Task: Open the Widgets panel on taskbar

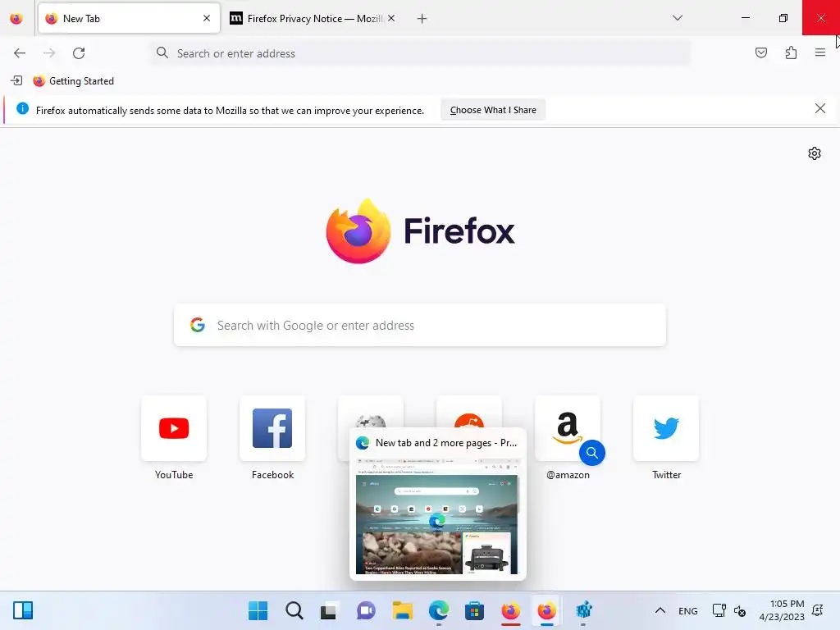Action: [22, 610]
